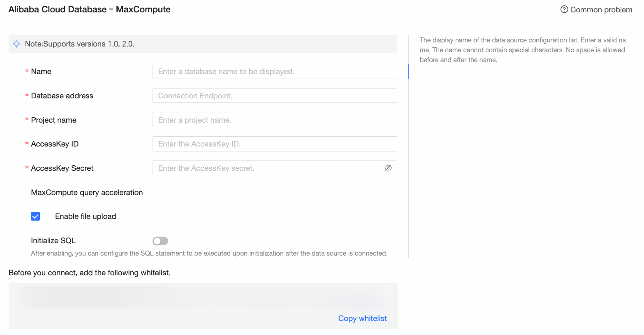This screenshot has width=644, height=335.
Task: Click the display name help description text
Action: [522, 50]
